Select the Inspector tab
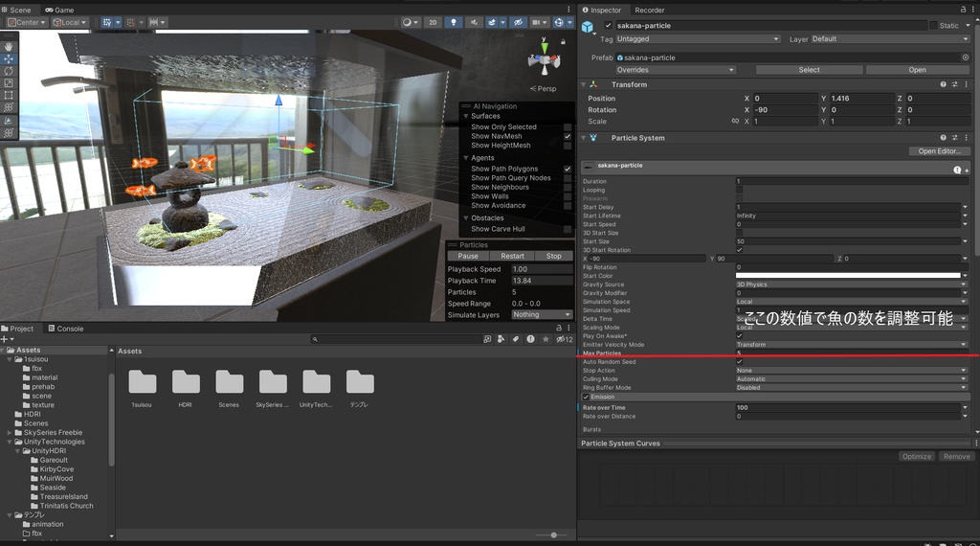 click(x=602, y=10)
